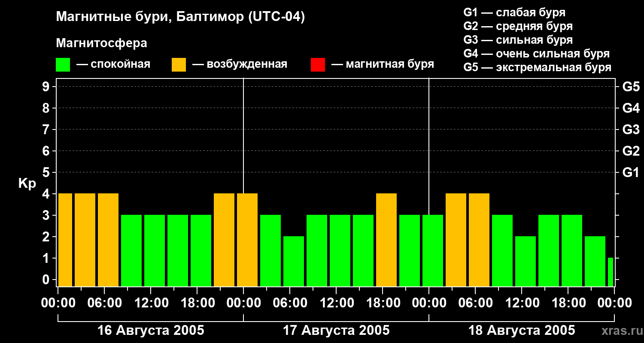644x343 pixels.
Task: Click the chart title 'Магнитные бури, Балтимор'
Action: [180, 17]
